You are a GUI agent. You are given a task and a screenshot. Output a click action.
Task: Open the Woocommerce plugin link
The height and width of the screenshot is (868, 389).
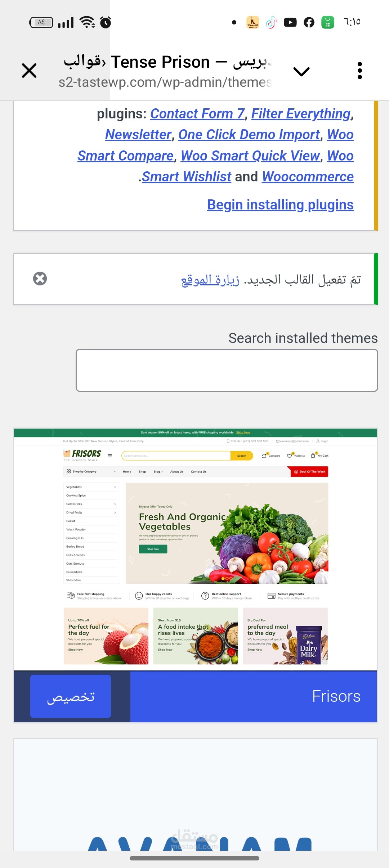click(308, 177)
